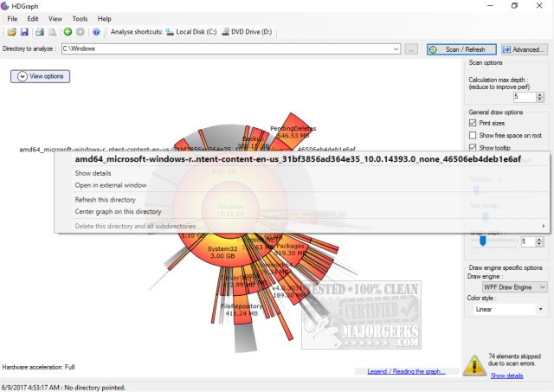
Task: Open Show details link for scan errors
Action: point(506,376)
